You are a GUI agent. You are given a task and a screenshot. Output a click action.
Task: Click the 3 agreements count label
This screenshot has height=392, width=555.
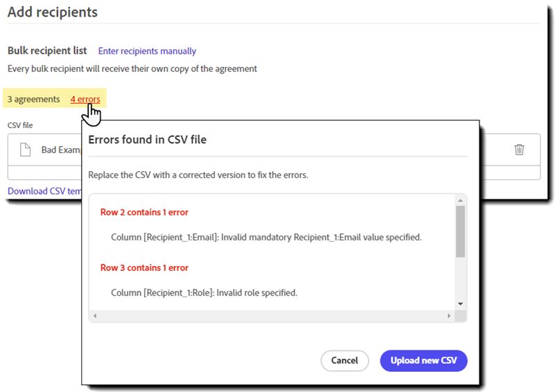pos(34,99)
